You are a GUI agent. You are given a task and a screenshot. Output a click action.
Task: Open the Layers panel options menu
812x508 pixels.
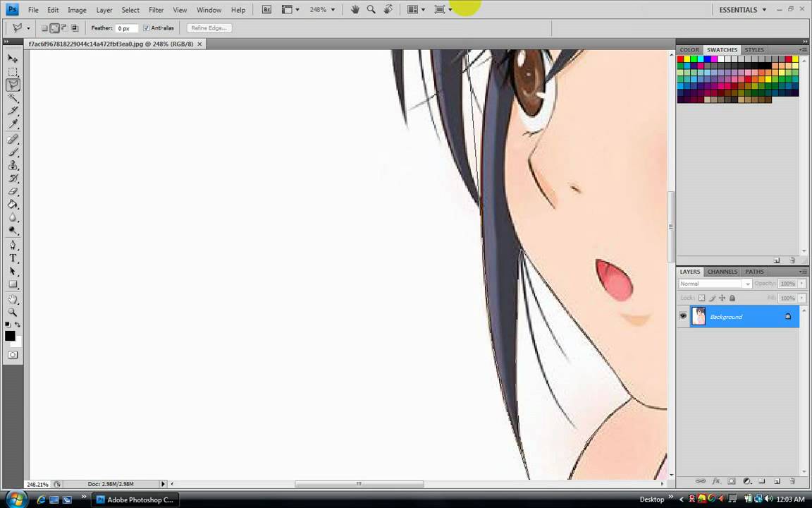pos(803,272)
